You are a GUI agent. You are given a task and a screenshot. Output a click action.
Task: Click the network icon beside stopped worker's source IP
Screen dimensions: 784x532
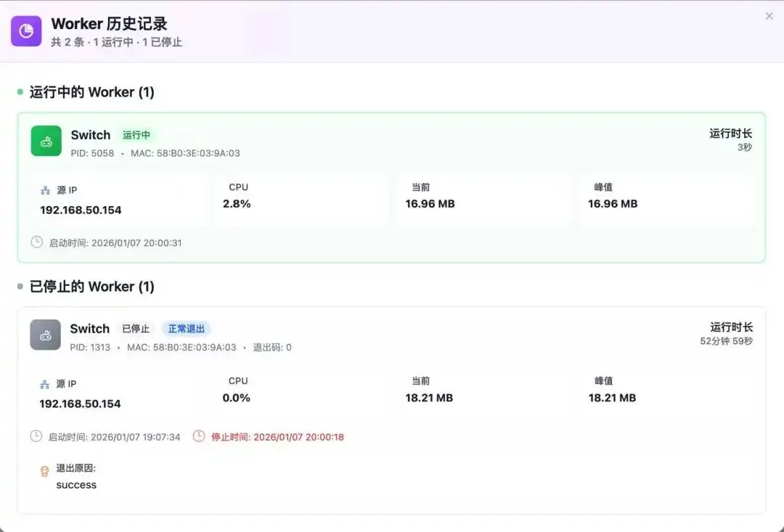[45, 384]
